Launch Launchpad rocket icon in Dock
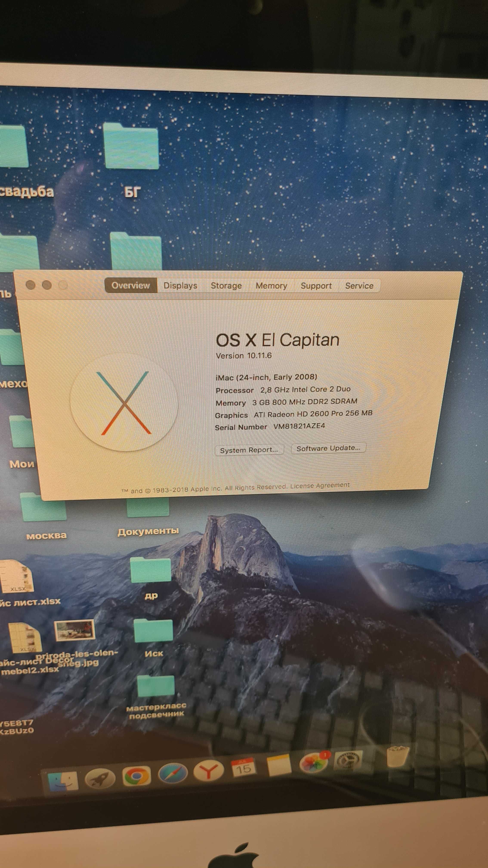488x868 pixels. click(x=100, y=778)
